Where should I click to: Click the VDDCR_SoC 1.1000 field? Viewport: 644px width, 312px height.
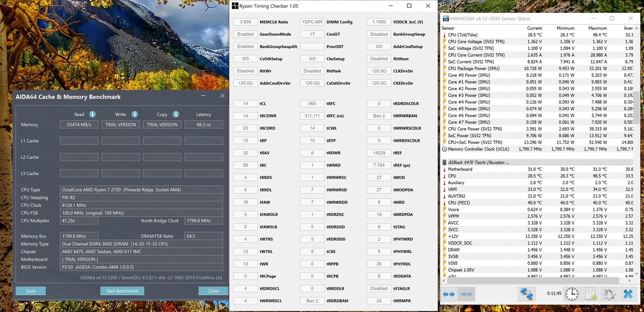[x=379, y=22]
